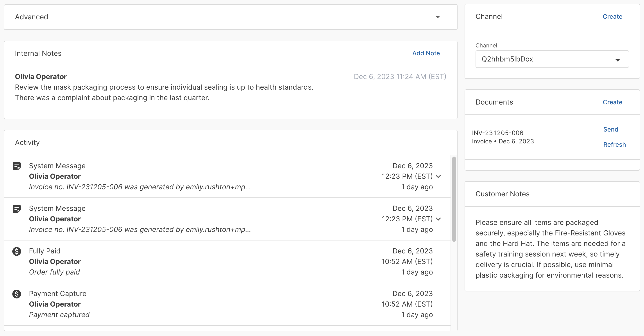Click Create in the Channel panel
Screen dimensions: 644x336
tap(612, 16)
